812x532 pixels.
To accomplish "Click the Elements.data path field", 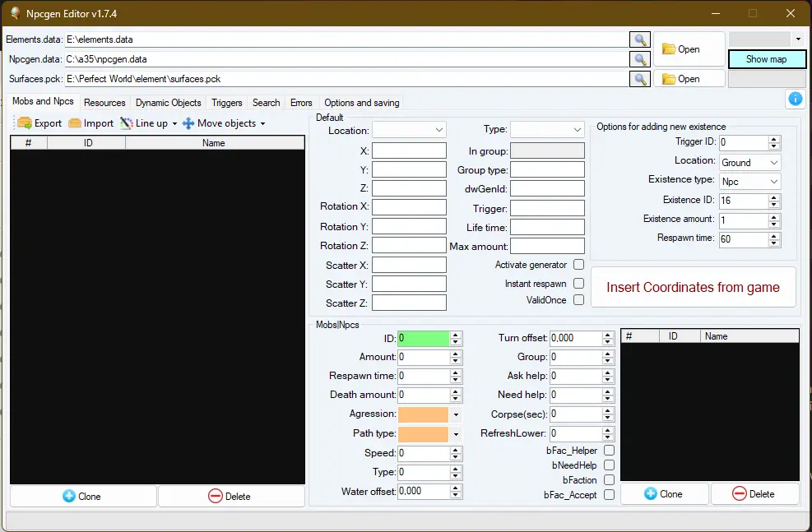I will point(346,39).
